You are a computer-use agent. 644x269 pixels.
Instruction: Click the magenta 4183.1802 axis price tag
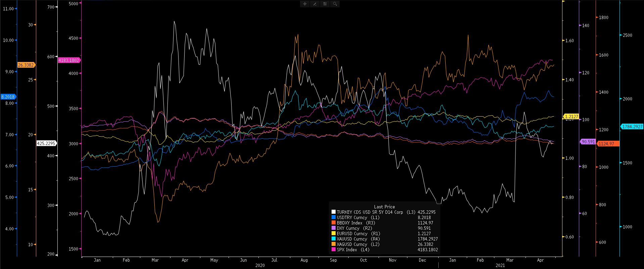69,60
